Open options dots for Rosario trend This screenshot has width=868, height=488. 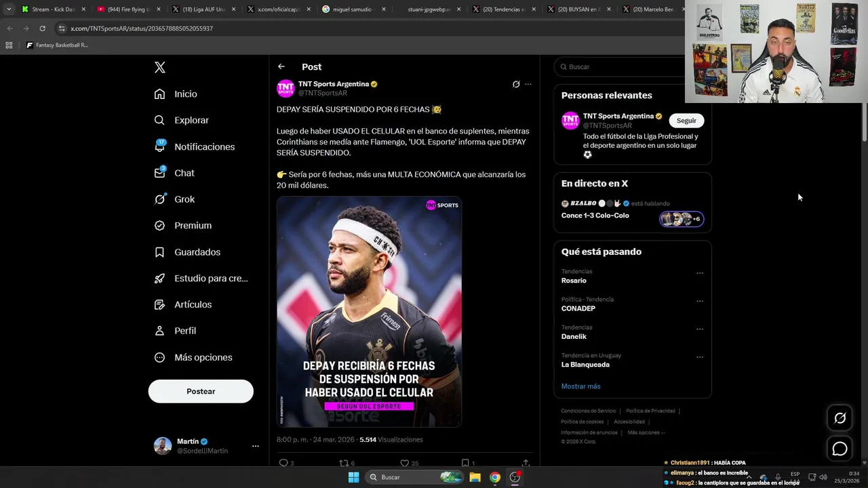[700, 273]
